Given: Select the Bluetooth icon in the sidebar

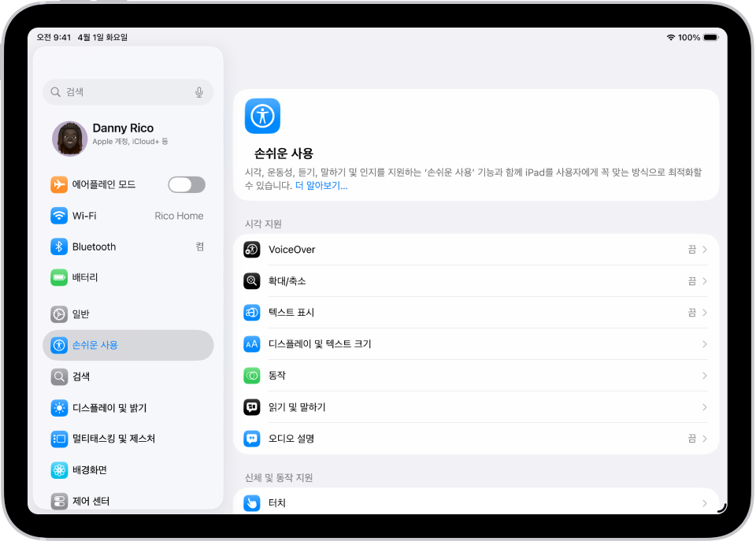Looking at the screenshot, I should 59,247.
